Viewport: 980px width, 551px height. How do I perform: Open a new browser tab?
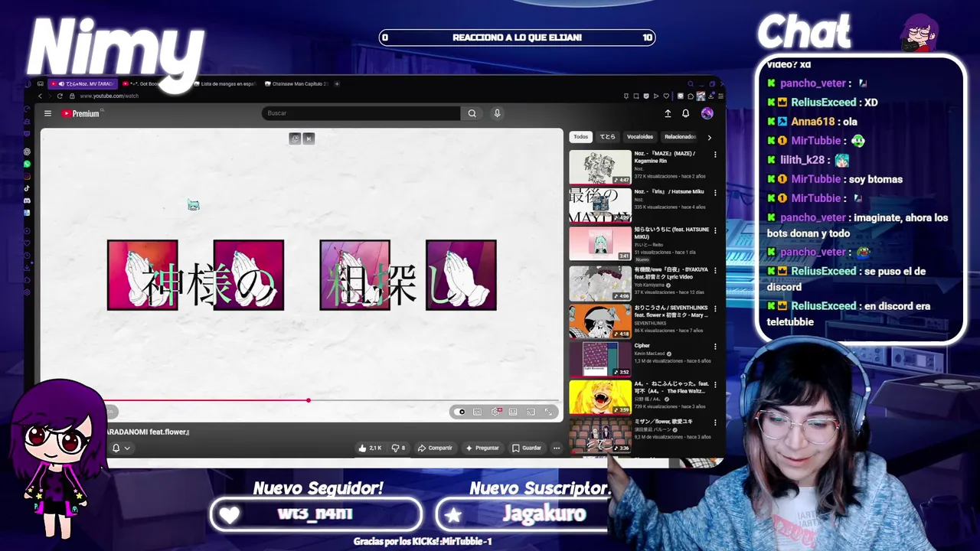tap(337, 83)
